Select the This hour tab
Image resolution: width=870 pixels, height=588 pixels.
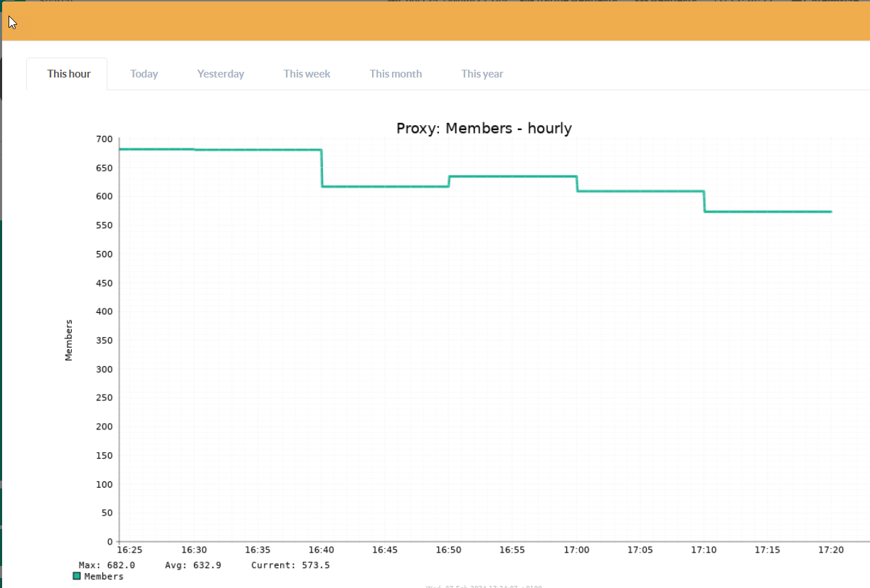(68, 74)
